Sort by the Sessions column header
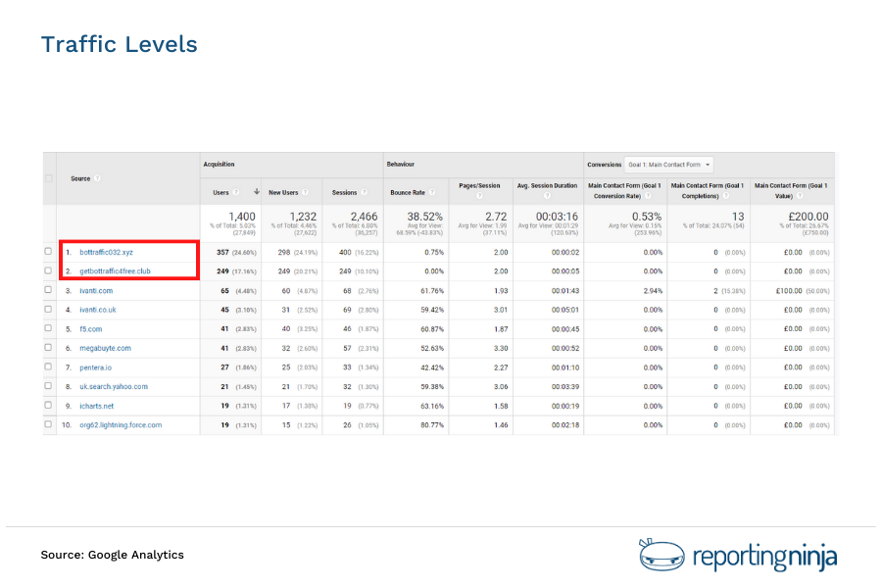 coord(344,192)
